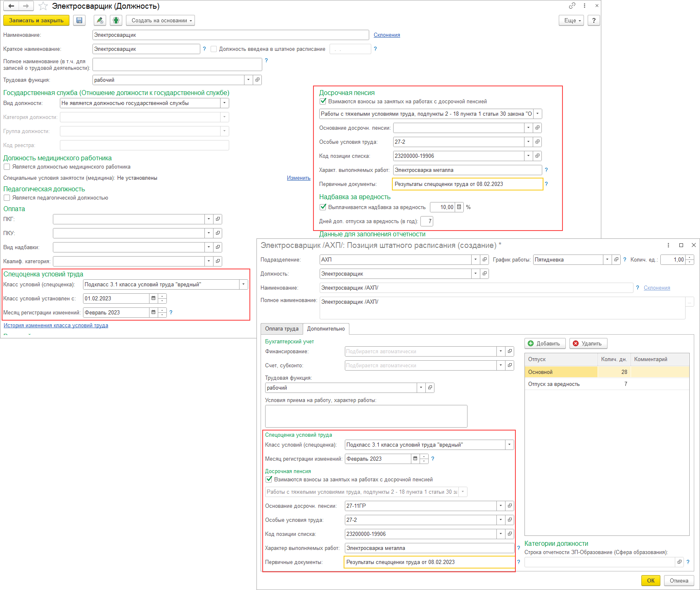Open the kebab menu in Должность window

[x=584, y=6]
